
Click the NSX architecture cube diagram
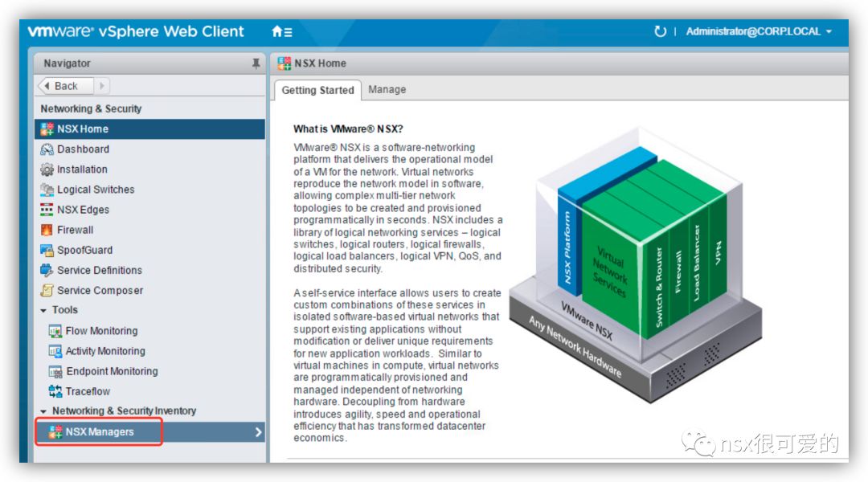coord(636,266)
